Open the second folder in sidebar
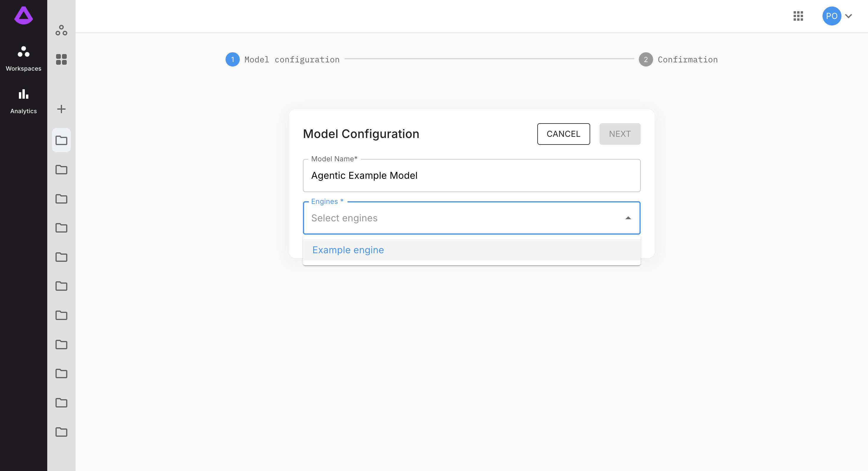The image size is (868, 471). (61, 170)
